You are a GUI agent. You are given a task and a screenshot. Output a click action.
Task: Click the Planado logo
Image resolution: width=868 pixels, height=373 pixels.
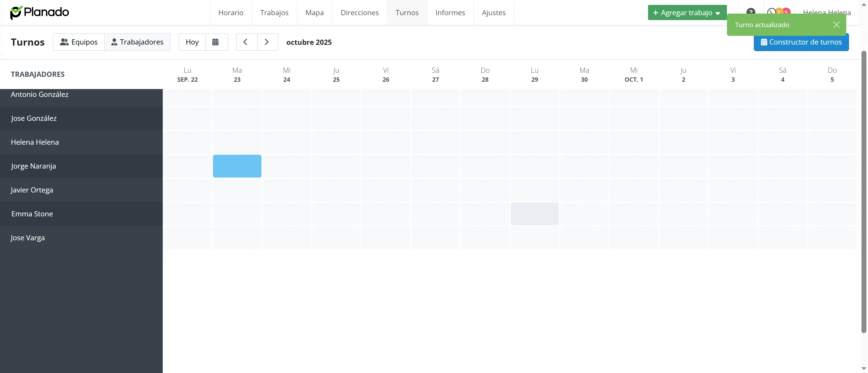coord(39,12)
